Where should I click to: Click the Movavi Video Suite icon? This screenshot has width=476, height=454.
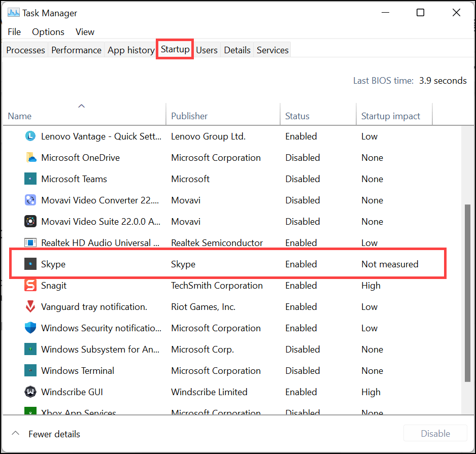pyautogui.click(x=30, y=222)
